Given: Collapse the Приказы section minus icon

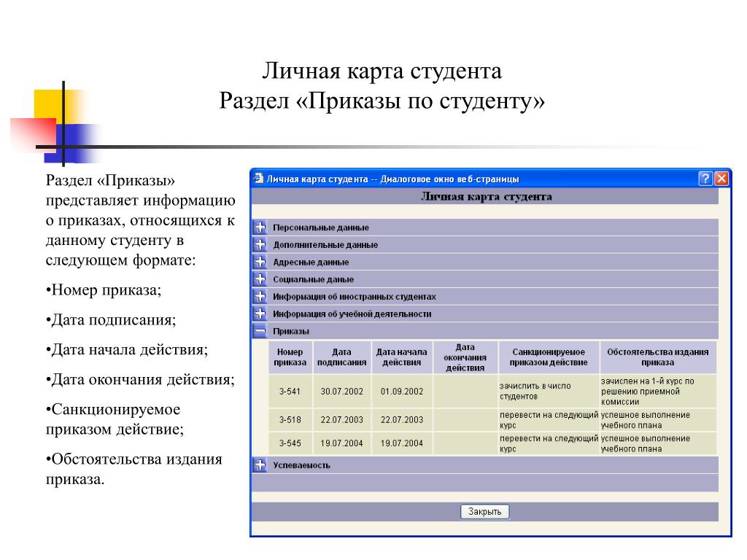Looking at the screenshot, I should 260,330.
